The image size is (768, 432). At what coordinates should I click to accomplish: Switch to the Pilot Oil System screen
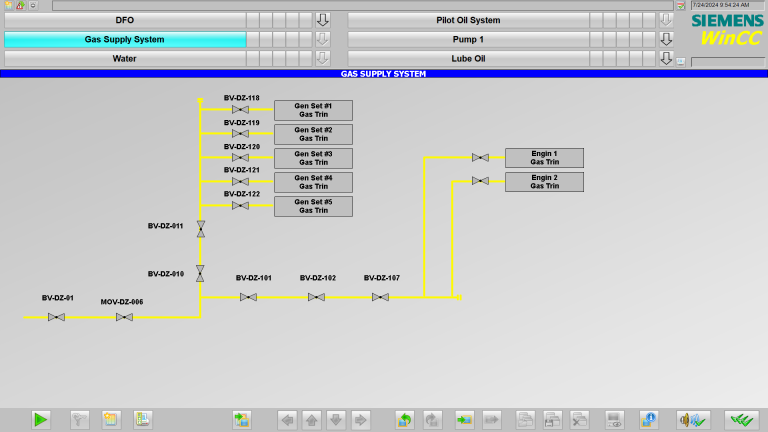[x=468, y=20]
